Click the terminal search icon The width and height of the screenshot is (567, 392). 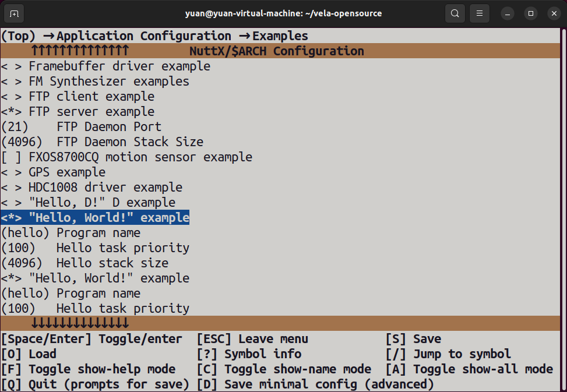pyautogui.click(x=455, y=14)
